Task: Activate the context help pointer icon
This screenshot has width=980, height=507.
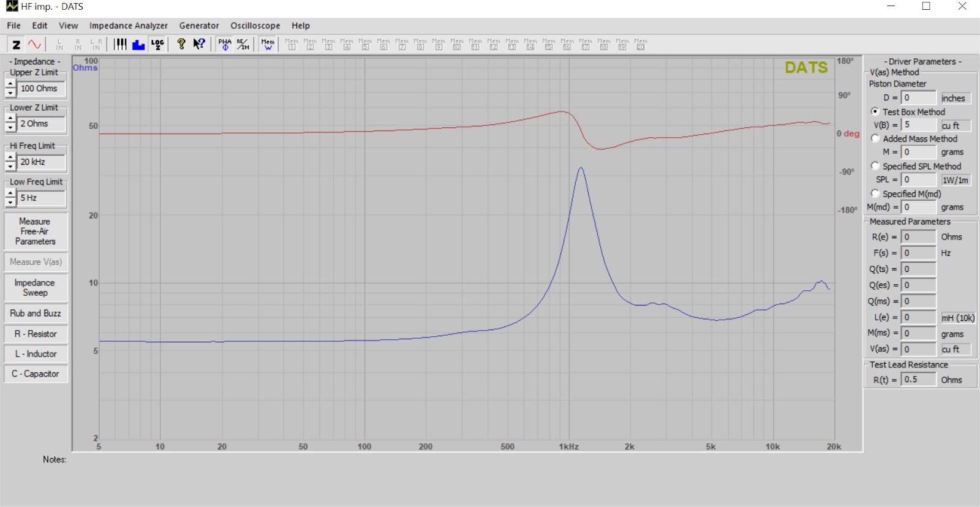Action: 199,44
